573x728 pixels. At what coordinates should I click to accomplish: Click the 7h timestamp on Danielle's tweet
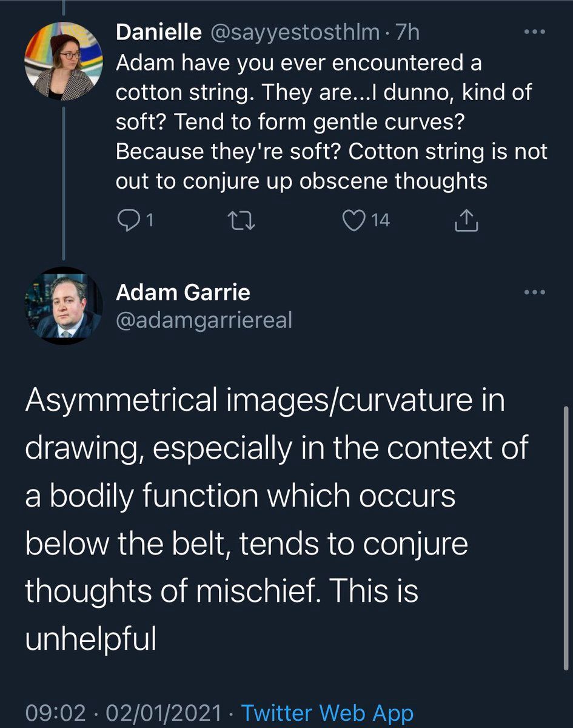406,32
